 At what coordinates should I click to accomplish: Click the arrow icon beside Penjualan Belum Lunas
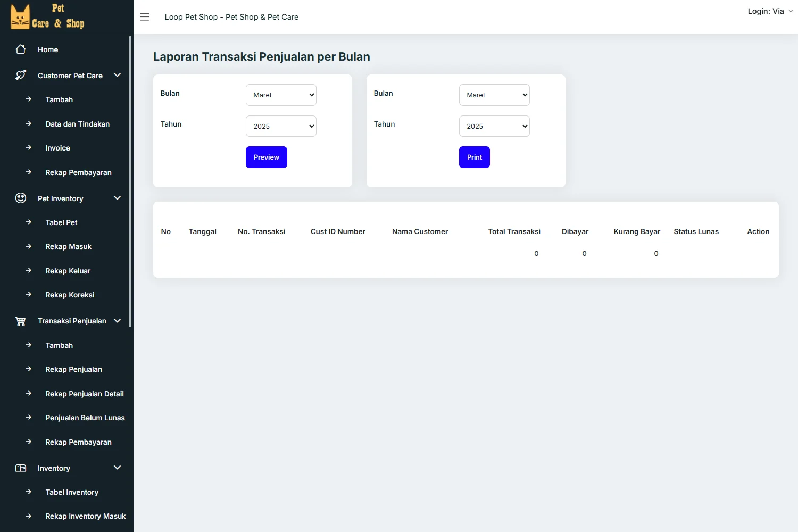29,418
